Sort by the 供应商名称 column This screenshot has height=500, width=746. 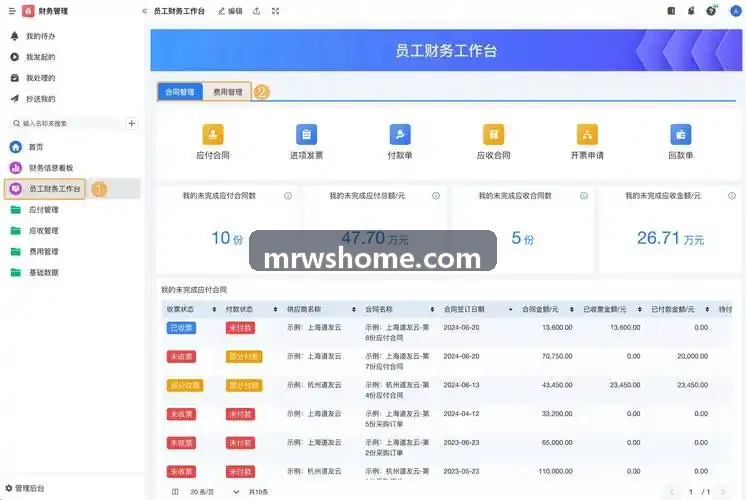point(353,309)
